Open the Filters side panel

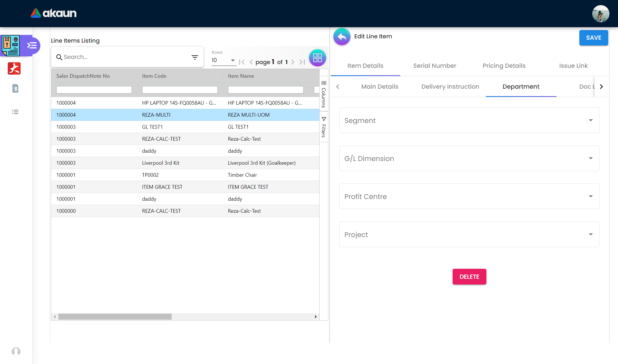tap(324, 127)
